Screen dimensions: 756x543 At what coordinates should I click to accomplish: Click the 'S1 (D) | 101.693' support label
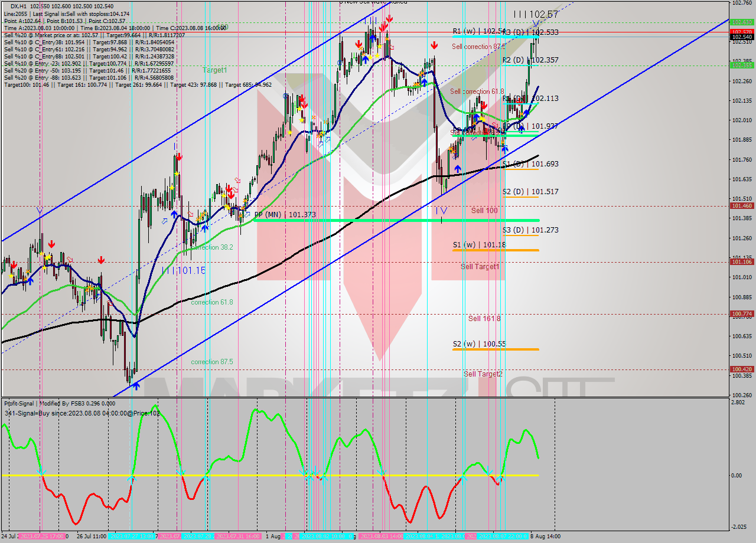click(530, 164)
